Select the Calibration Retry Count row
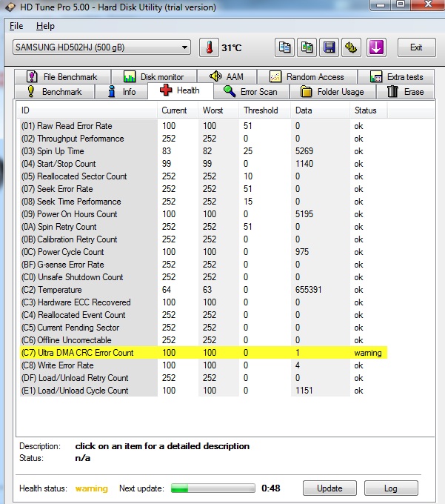The height and width of the screenshot is (504, 445). 204,239
